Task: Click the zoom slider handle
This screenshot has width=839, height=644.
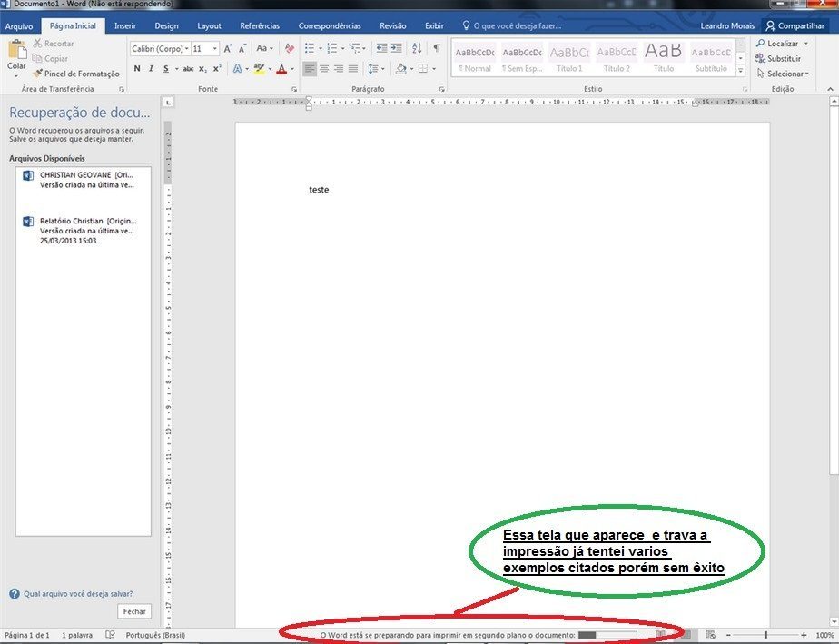Action: click(765, 635)
